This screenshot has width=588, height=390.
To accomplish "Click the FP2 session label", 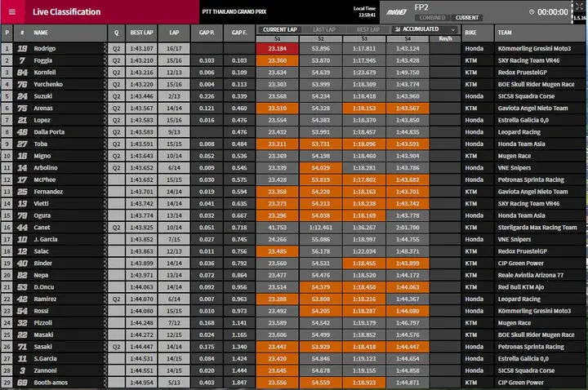I will tap(421, 7).
